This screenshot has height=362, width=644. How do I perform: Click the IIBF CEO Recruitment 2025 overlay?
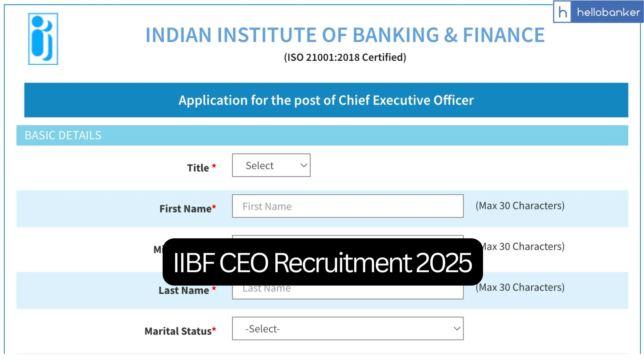tap(323, 263)
